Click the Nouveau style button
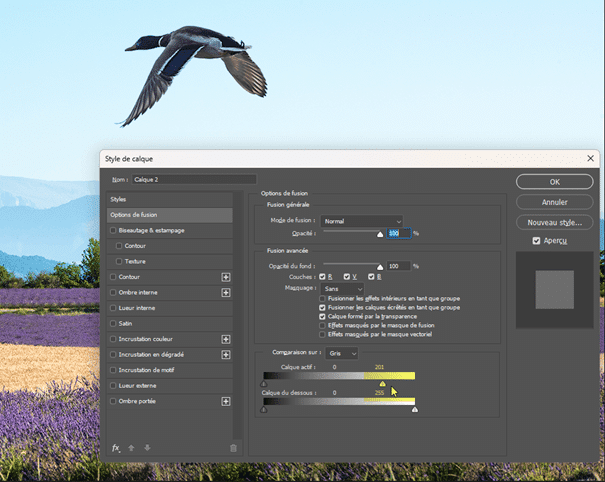 (556, 222)
